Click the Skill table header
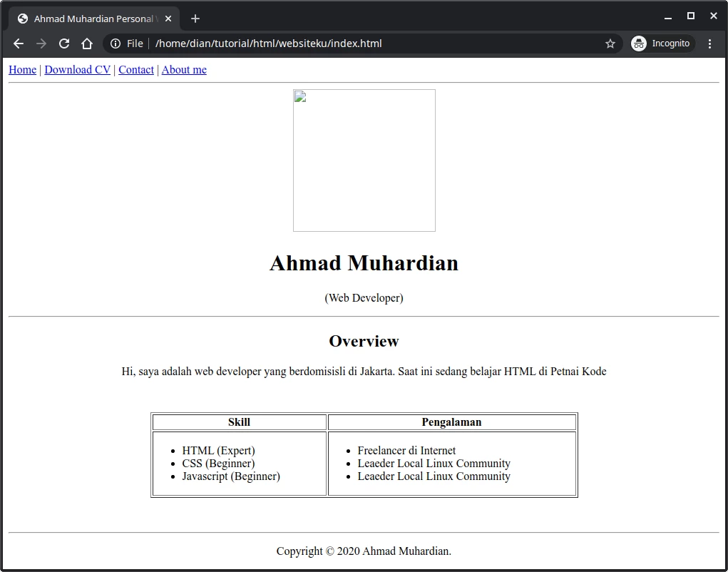The width and height of the screenshot is (728, 572). pyautogui.click(x=239, y=422)
